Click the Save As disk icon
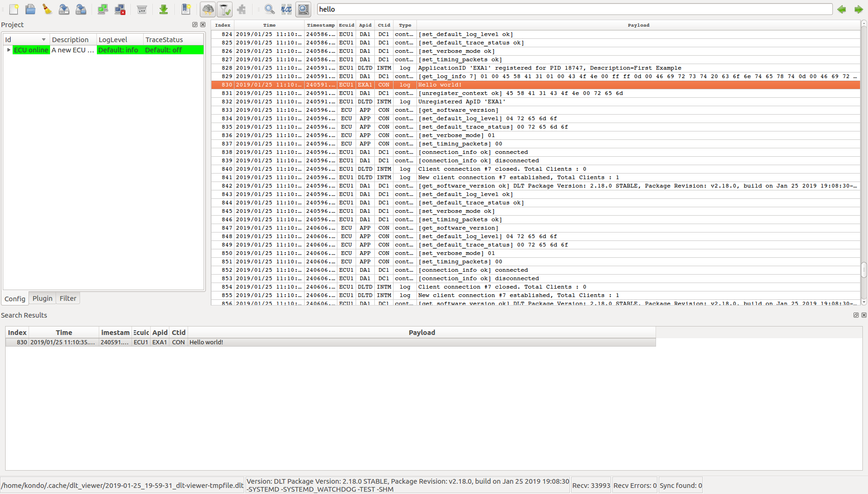Image resolution: width=868 pixels, height=494 pixels. (x=64, y=9)
